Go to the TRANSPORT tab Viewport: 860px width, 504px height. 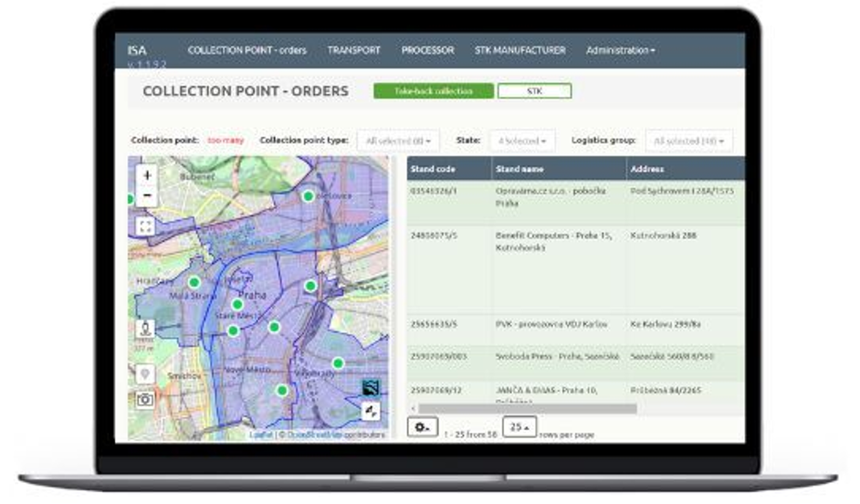pyautogui.click(x=353, y=50)
